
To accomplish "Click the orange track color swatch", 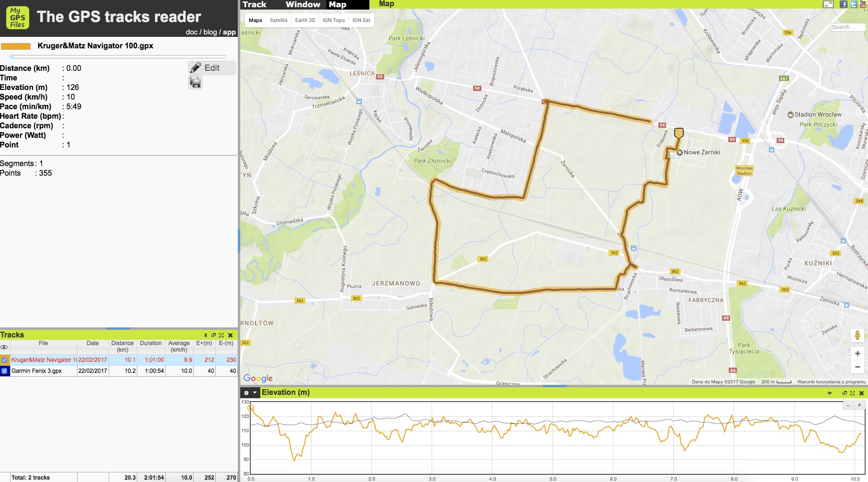I will [x=16, y=46].
